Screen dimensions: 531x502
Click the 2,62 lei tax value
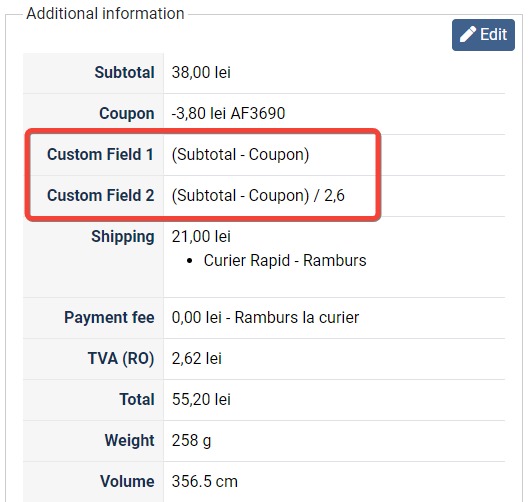pos(197,359)
